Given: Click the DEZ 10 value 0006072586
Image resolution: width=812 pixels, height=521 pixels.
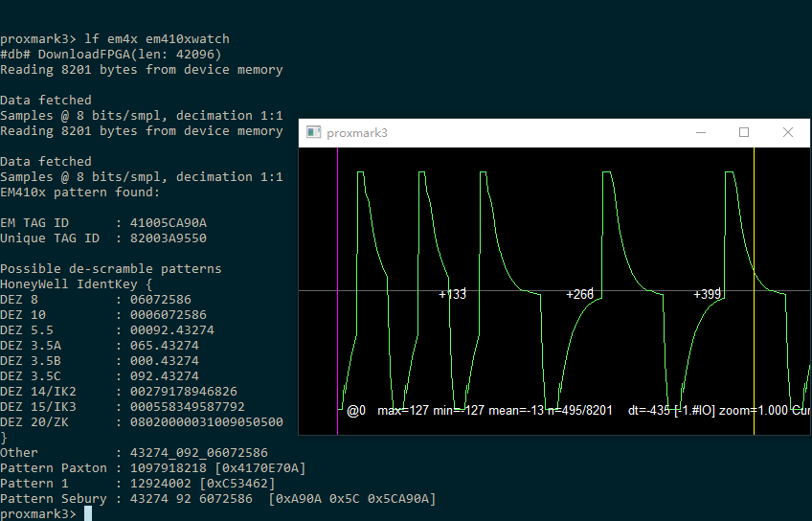Looking at the screenshot, I should (x=169, y=315).
